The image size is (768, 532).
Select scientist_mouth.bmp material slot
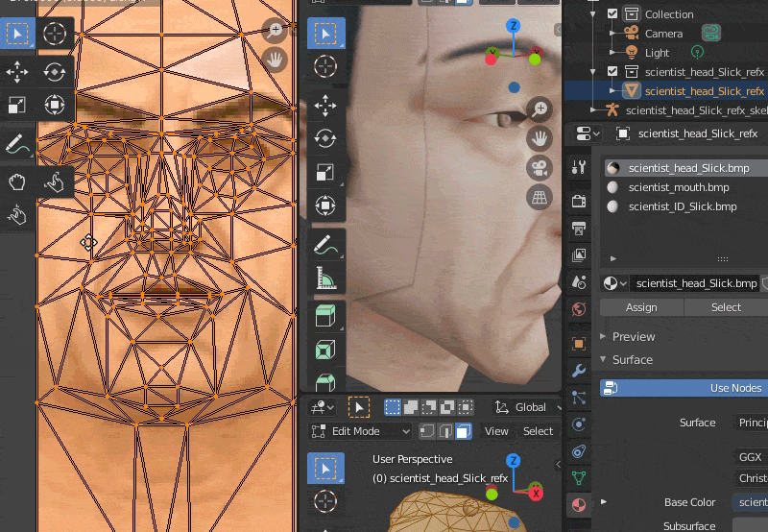click(685, 187)
